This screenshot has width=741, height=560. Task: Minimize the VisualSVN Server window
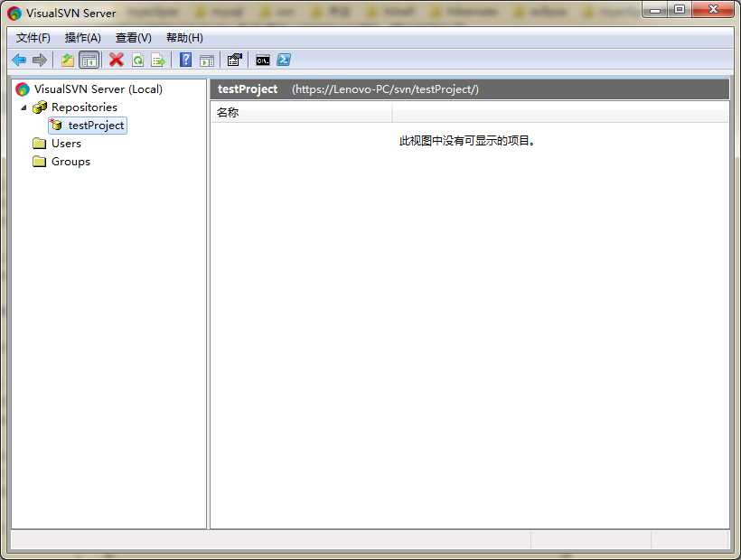[655, 10]
